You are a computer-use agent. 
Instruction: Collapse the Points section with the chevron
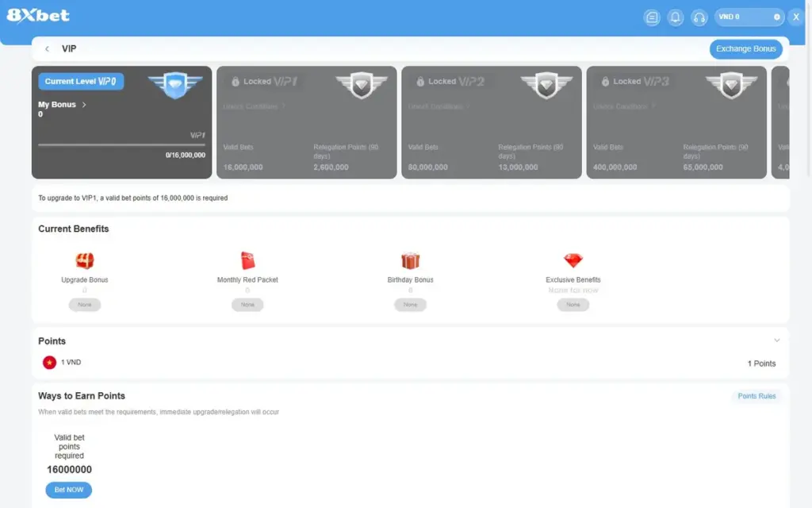point(777,341)
